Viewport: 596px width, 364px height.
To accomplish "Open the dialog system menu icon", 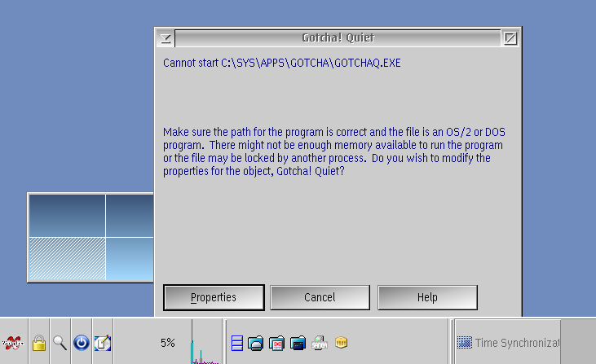I will coord(166,38).
